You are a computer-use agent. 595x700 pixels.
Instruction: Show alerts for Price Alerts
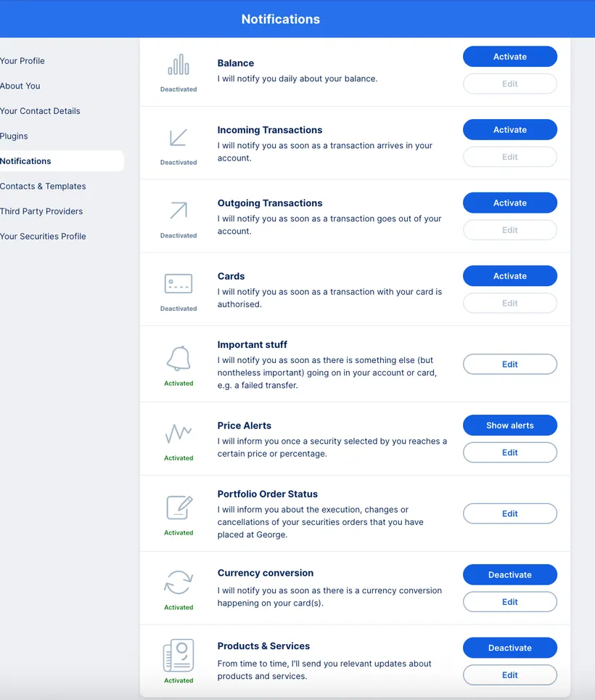coord(509,425)
